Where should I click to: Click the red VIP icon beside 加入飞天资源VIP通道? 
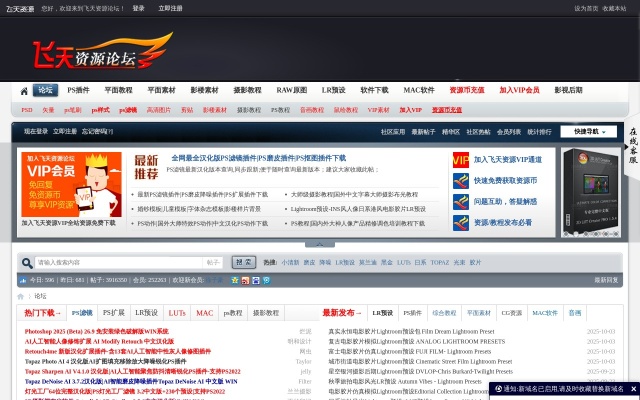(x=460, y=160)
